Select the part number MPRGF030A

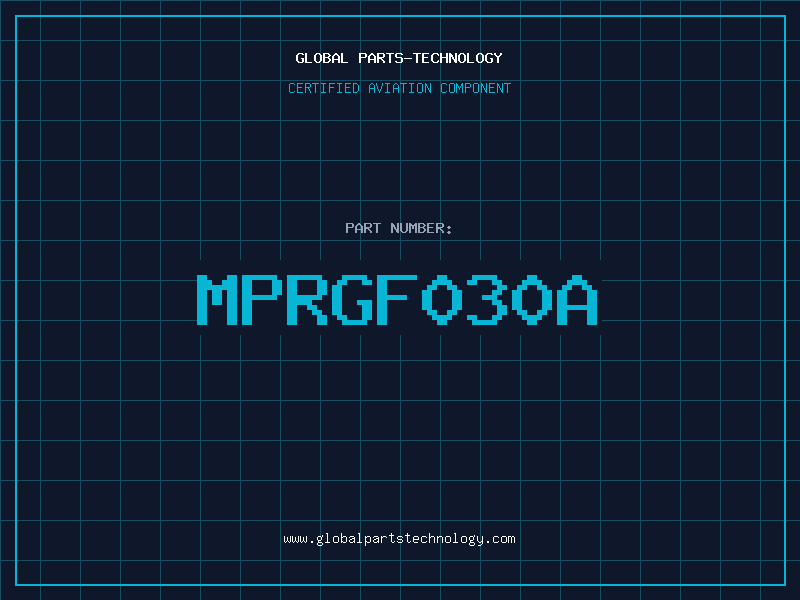pos(397,300)
